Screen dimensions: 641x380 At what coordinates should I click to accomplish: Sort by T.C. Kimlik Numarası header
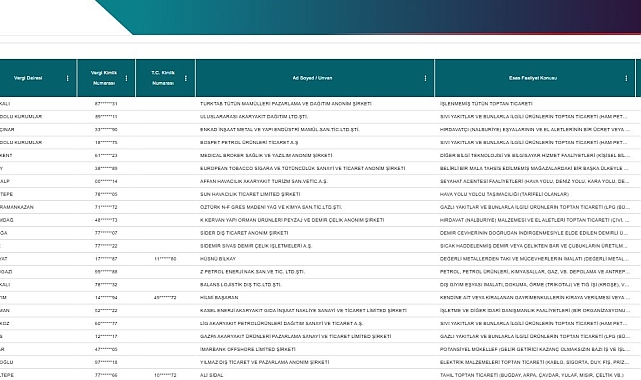(x=163, y=78)
